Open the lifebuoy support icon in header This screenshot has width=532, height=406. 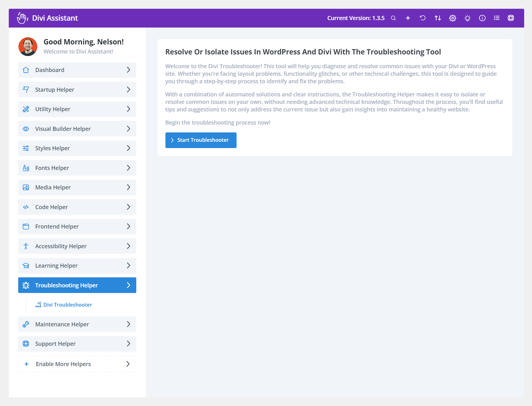coord(511,18)
